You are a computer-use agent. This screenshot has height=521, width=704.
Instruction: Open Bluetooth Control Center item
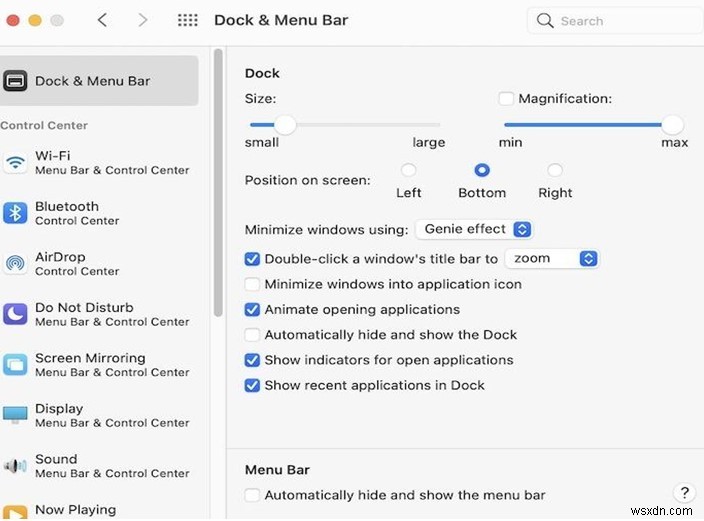(99, 213)
